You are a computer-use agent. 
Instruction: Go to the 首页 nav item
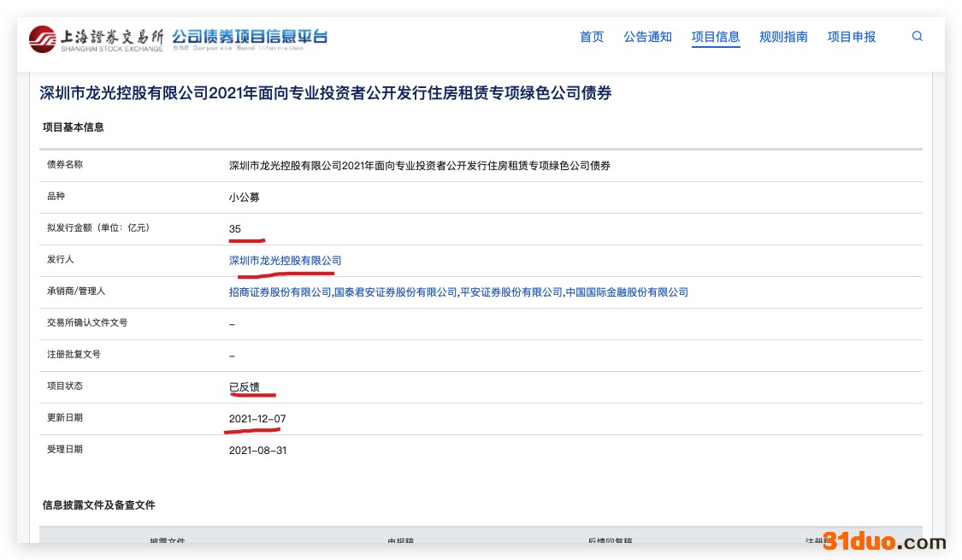point(592,37)
